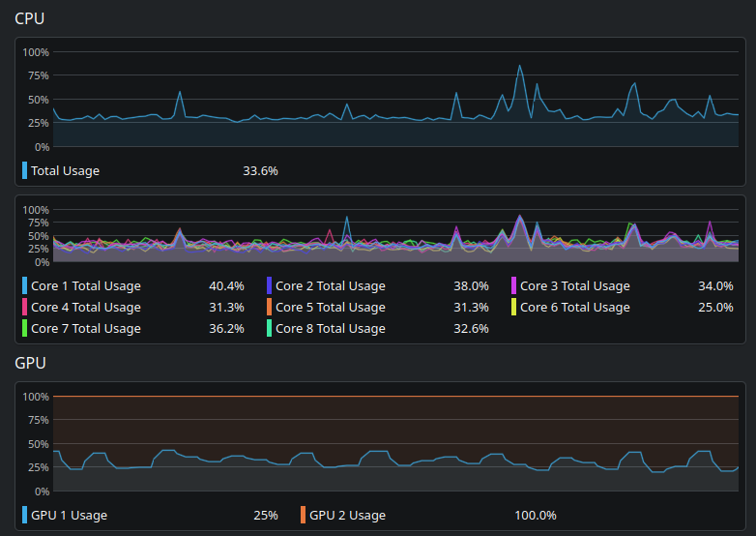The image size is (756, 536).
Task: Click the GPU 2 Usage orange swatch
Action: [x=303, y=515]
